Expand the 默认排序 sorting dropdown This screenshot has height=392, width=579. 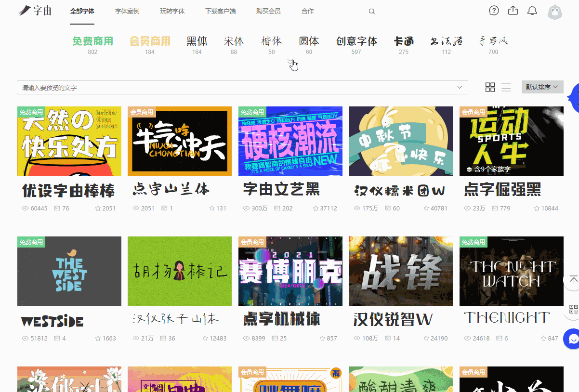(542, 87)
